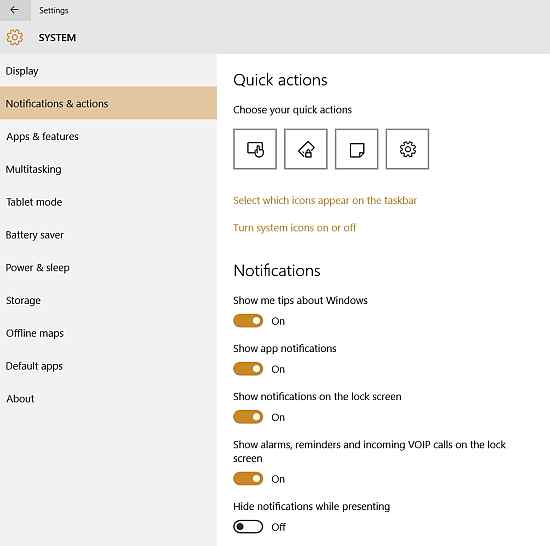Screen dimensions: 550x546
Task: Select the Note quick action tile
Action: [357, 149]
